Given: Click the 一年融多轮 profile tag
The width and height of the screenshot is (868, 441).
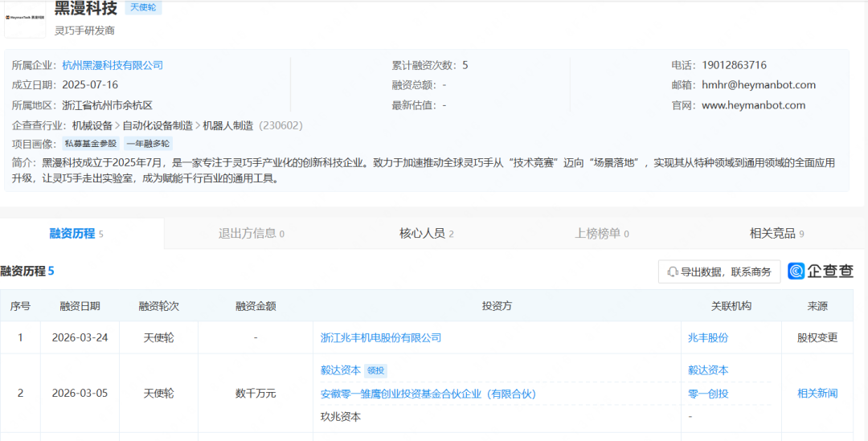Looking at the screenshot, I should click(x=148, y=144).
